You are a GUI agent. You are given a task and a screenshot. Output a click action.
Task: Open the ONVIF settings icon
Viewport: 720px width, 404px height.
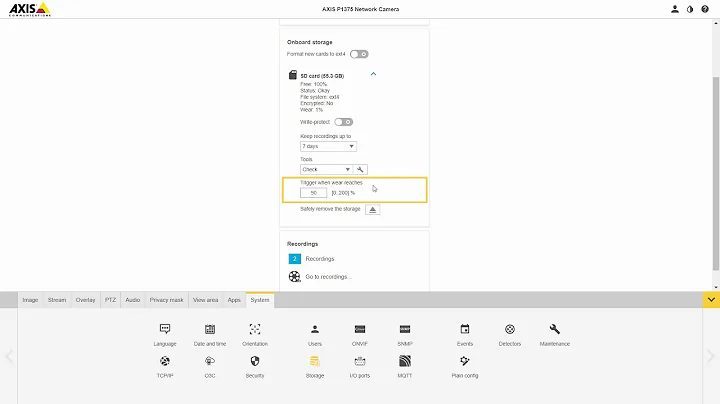[x=360, y=329]
